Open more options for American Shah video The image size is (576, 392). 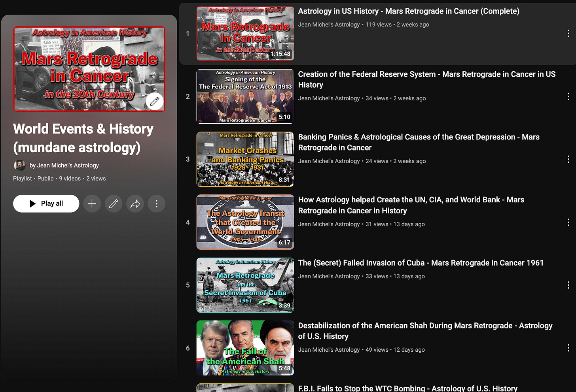pos(568,348)
